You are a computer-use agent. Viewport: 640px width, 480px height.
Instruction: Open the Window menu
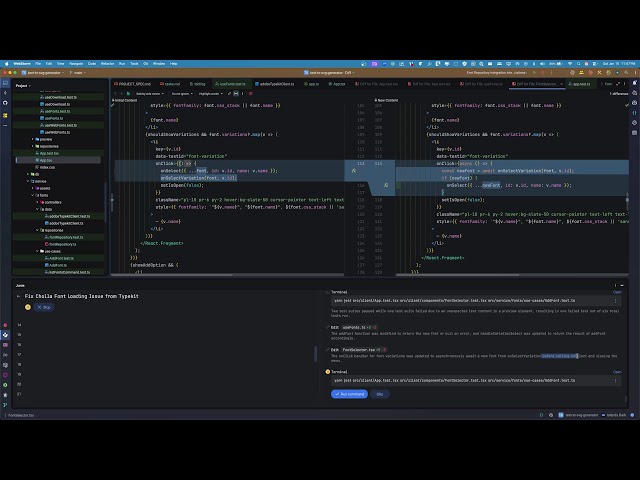pyautogui.click(x=159, y=64)
